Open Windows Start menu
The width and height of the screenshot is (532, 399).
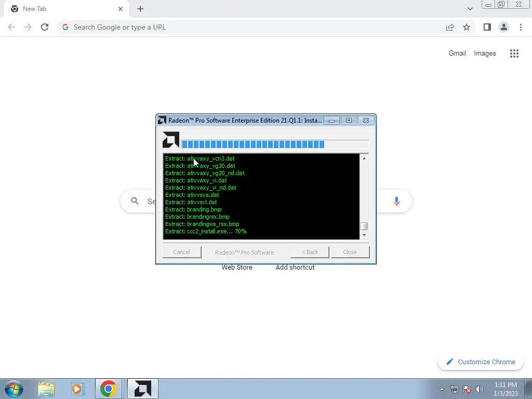point(14,389)
